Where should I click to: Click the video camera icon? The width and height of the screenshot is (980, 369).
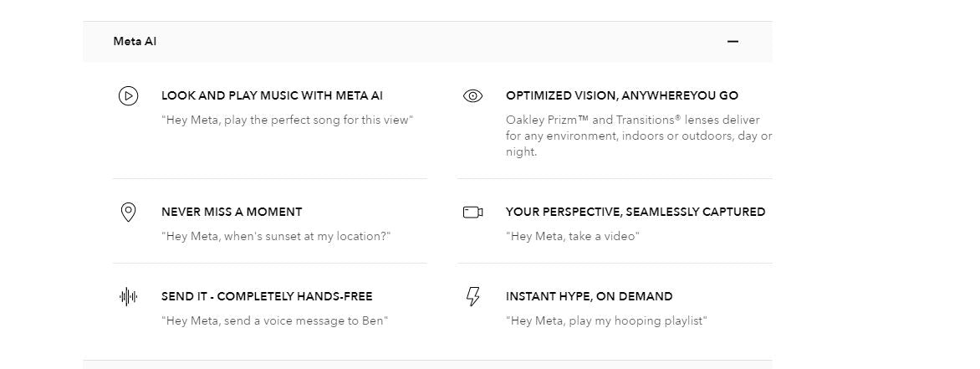(472, 213)
